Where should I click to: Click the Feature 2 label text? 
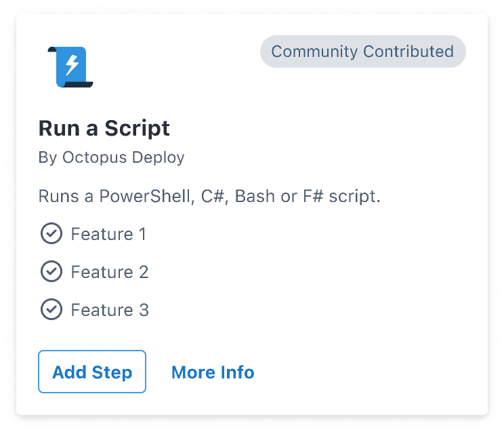click(109, 273)
